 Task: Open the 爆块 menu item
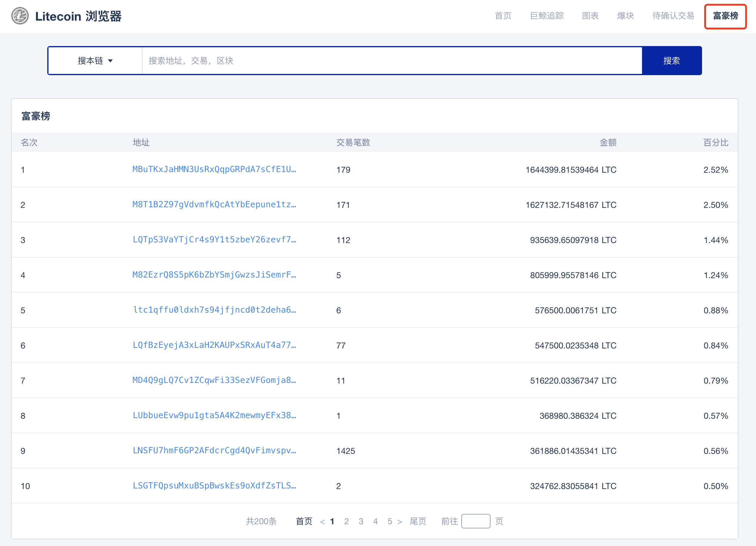pos(625,16)
